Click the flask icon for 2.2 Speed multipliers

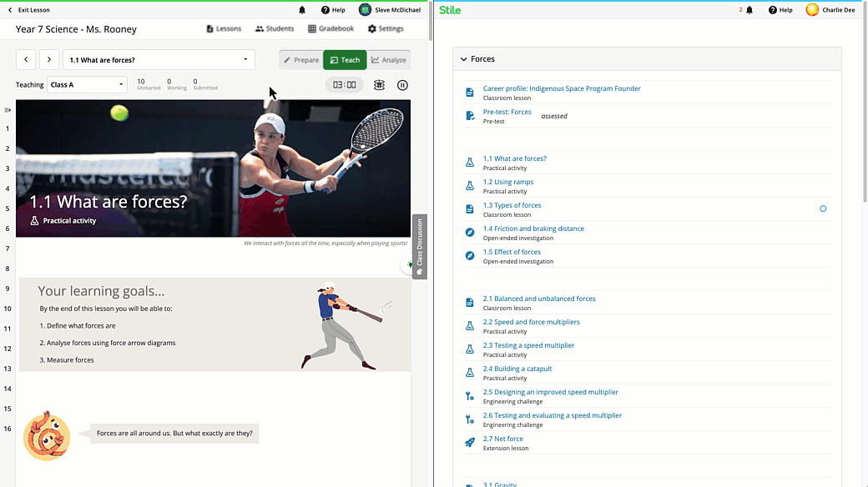click(x=469, y=326)
